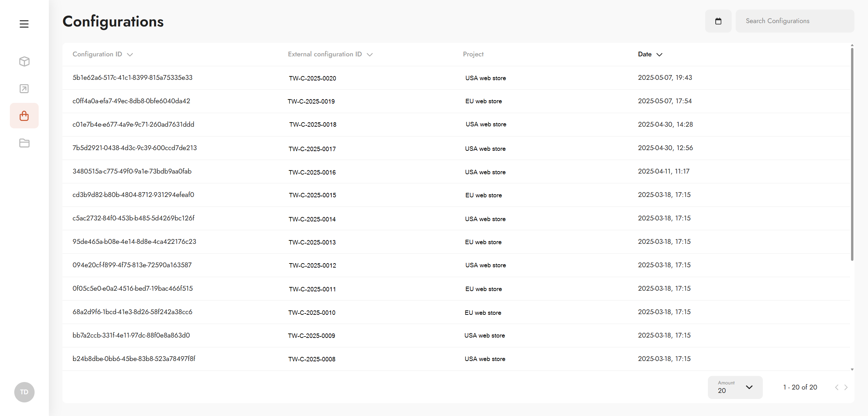This screenshot has width=868, height=416.
Task: Open configuration TW-C-2025-0015 row
Action: [312, 195]
